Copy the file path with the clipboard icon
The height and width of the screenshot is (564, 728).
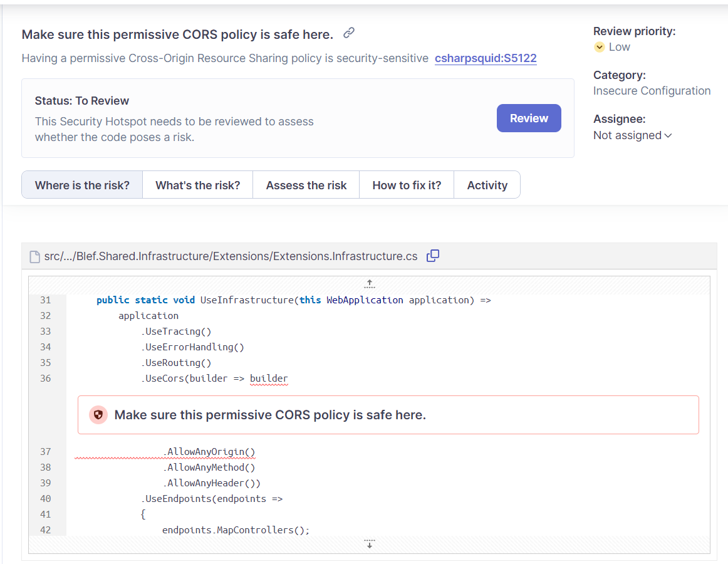click(x=432, y=256)
